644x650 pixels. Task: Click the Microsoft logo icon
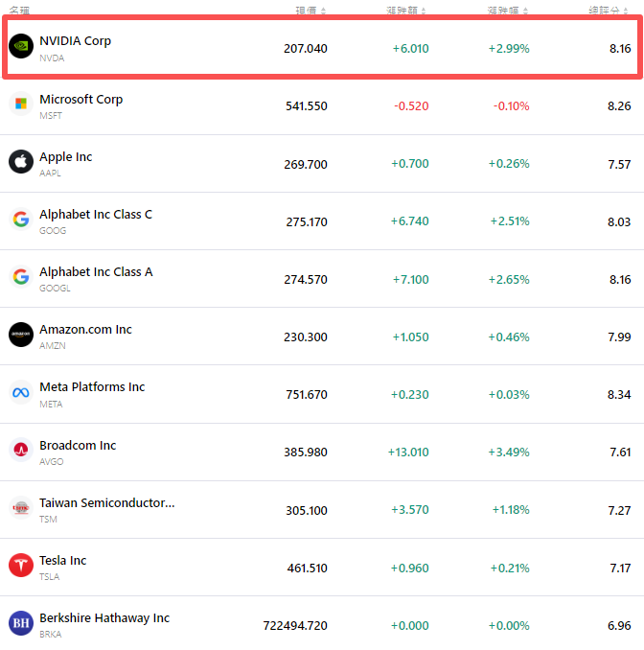(x=21, y=104)
